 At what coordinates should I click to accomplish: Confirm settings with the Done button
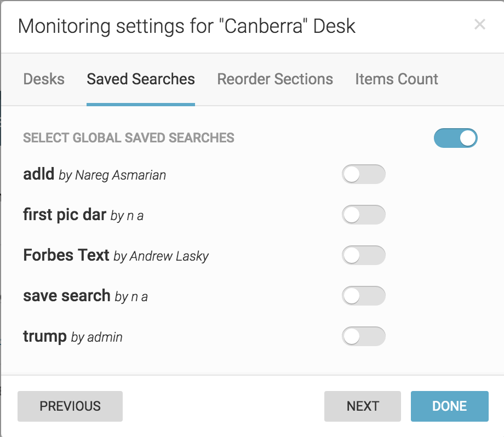449,406
